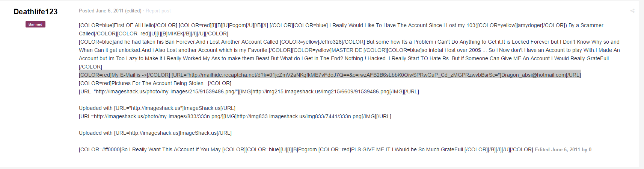Click the Dragon_absi@hotmail.com address text

pos(534,75)
